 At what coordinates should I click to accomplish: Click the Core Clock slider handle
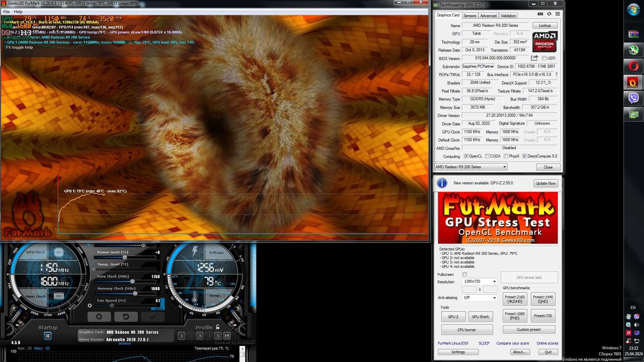[132, 282]
